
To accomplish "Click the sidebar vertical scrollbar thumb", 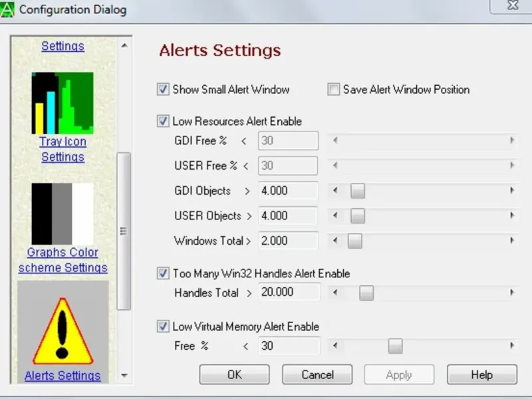I will point(124,231).
